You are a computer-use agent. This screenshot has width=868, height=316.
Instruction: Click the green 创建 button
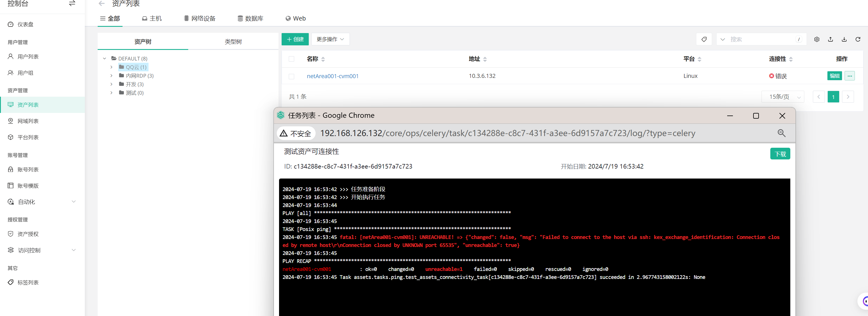coord(295,39)
